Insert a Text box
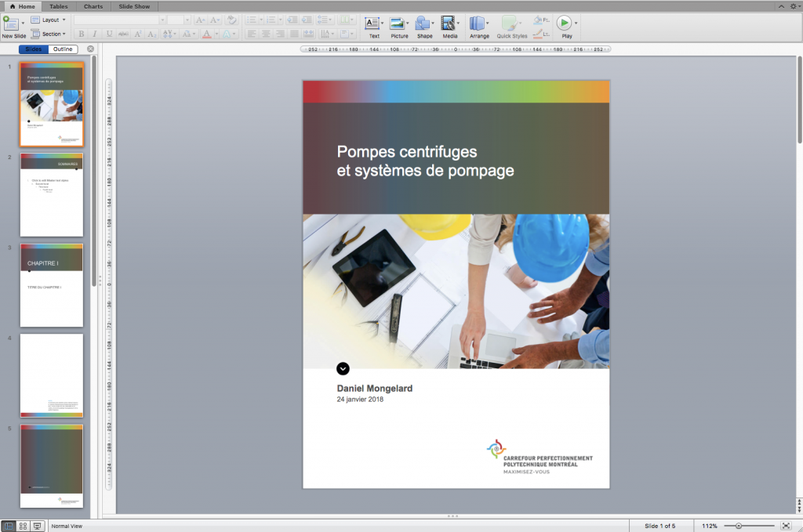 point(374,27)
